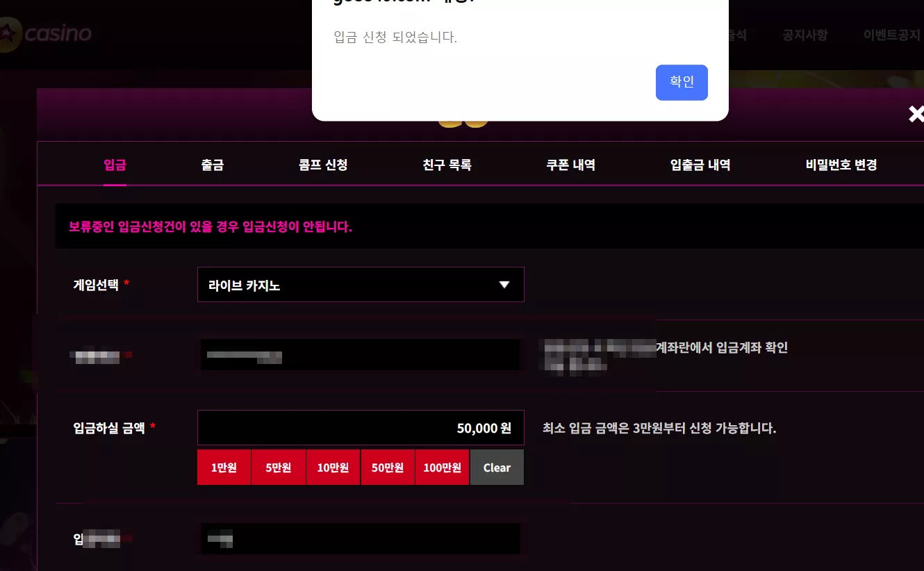Open 공지사항 in the top navigation
The image size is (924, 571).
805,35
